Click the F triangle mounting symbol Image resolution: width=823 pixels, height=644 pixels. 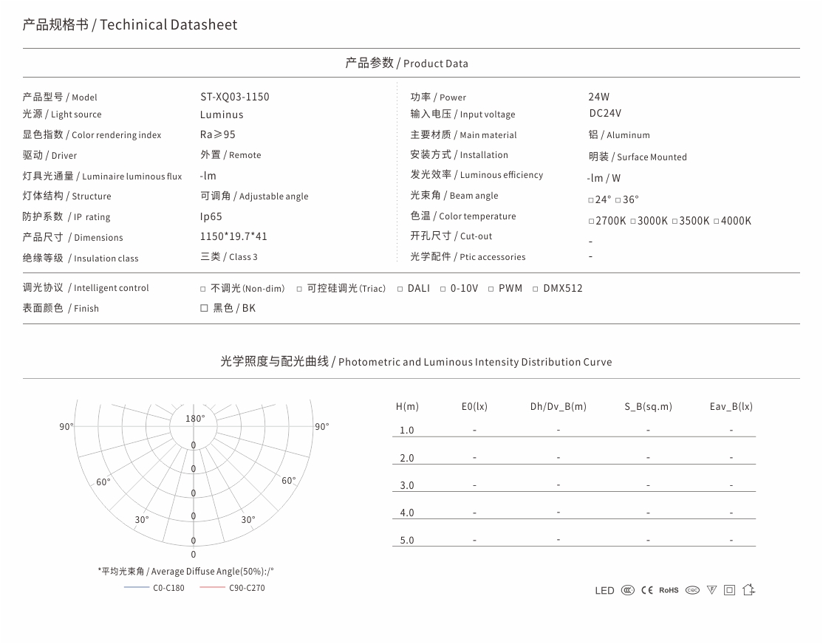coord(711,591)
